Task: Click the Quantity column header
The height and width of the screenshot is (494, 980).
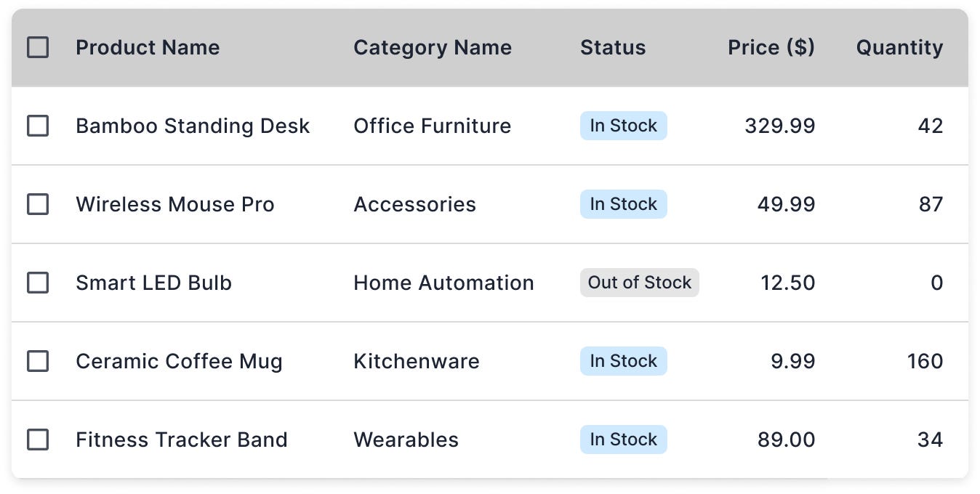Action: coord(899,48)
